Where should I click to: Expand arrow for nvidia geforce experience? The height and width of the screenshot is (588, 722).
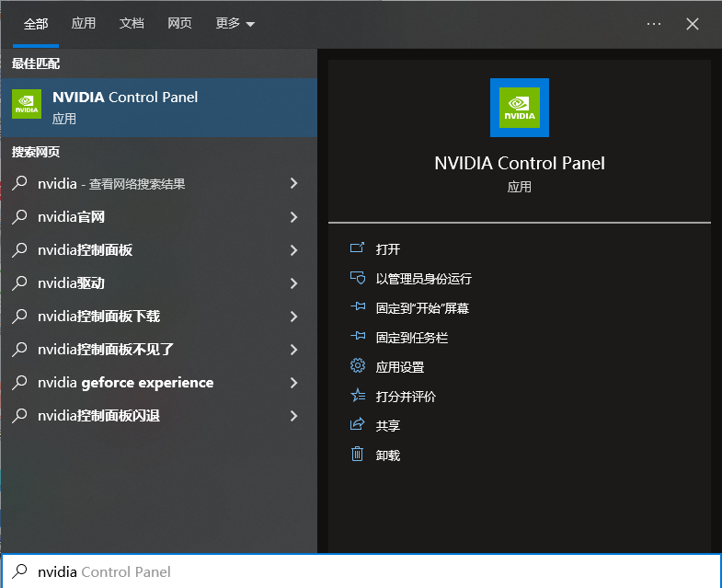294,383
